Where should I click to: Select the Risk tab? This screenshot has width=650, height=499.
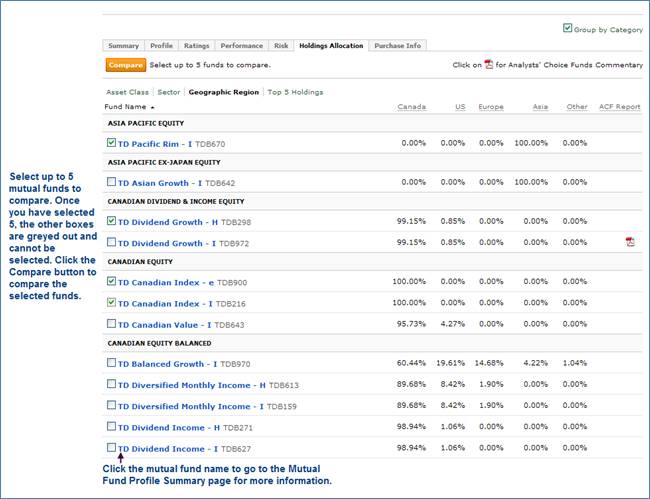click(x=281, y=46)
